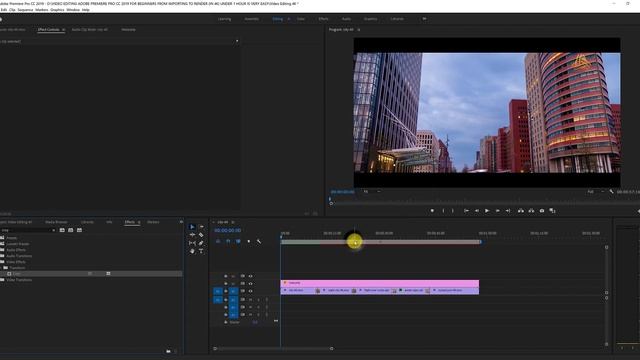This screenshot has height=360, width=640.
Task: Step back one frame
Action: (477, 211)
